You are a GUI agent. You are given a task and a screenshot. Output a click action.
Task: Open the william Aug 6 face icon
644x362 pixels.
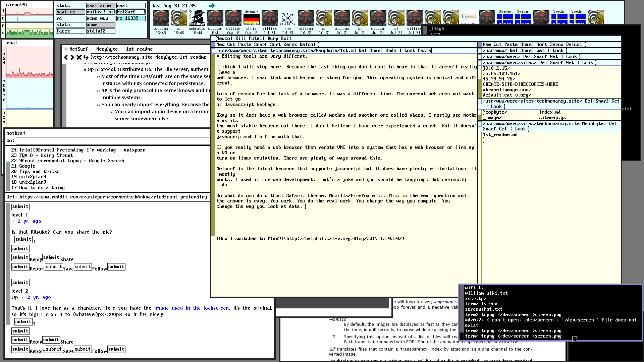[x=233, y=18]
